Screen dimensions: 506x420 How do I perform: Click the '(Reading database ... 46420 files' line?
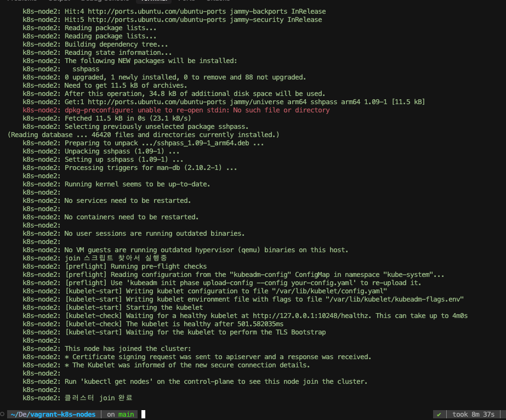tap(144, 135)
